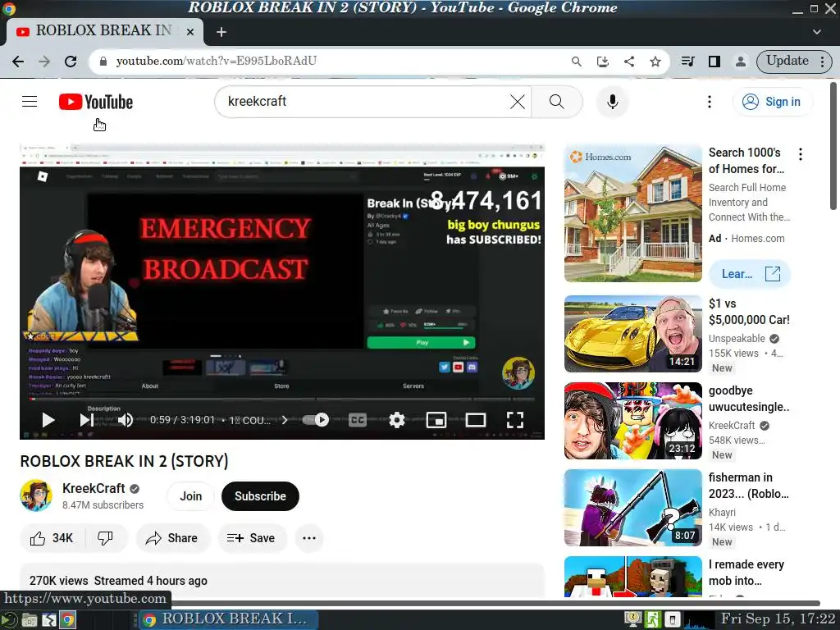The height and width of the screenshot is (630, 840).
Task: Open the taskbar file manager icon
Action: 30,620
